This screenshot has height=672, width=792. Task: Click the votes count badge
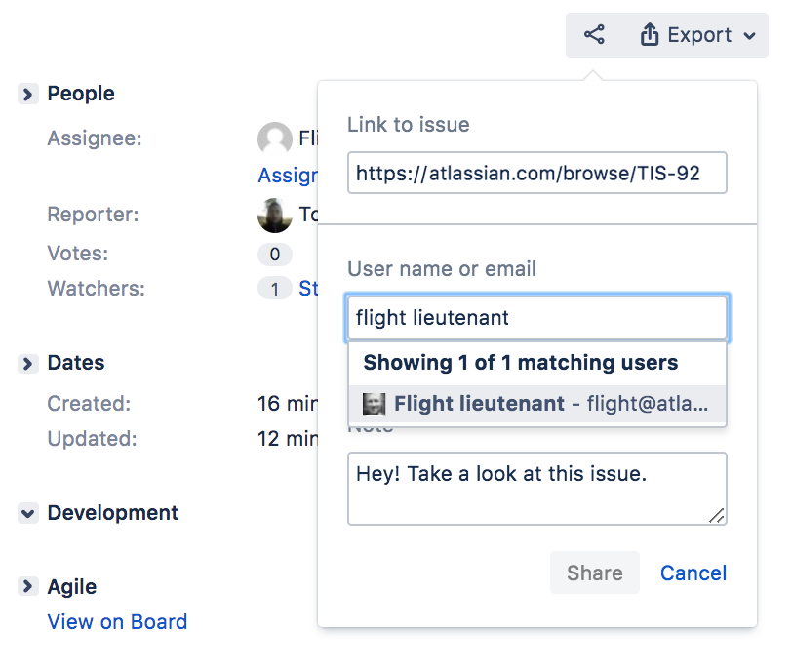coord(275,255)
